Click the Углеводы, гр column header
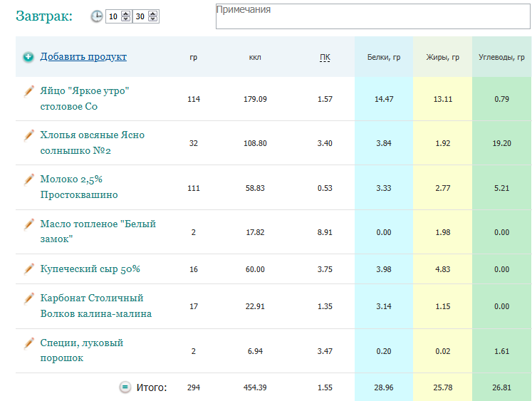 pyautogui.click(x=501, y=57)
